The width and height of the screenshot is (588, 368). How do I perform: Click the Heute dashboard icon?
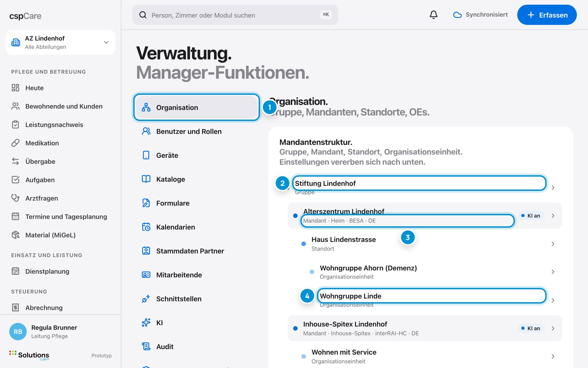pos(15,88)
